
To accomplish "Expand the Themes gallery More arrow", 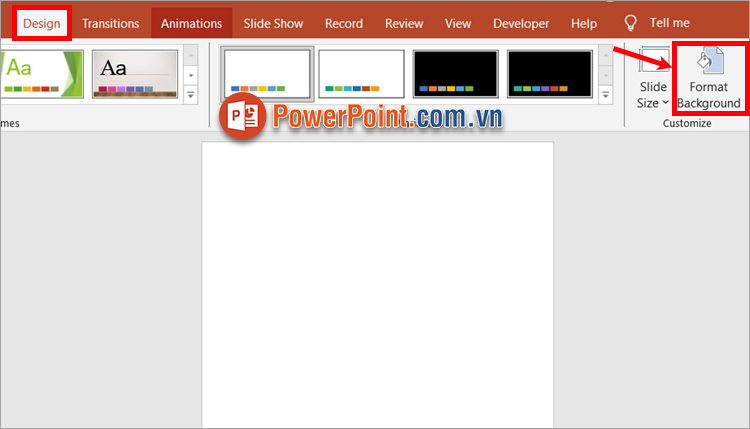I will tap(190, 95).
